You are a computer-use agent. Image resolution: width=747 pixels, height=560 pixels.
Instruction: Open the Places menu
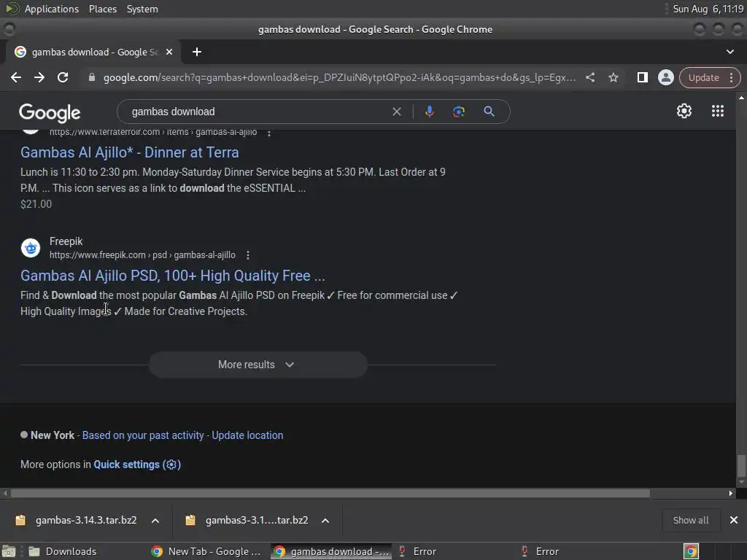[102, 9]
